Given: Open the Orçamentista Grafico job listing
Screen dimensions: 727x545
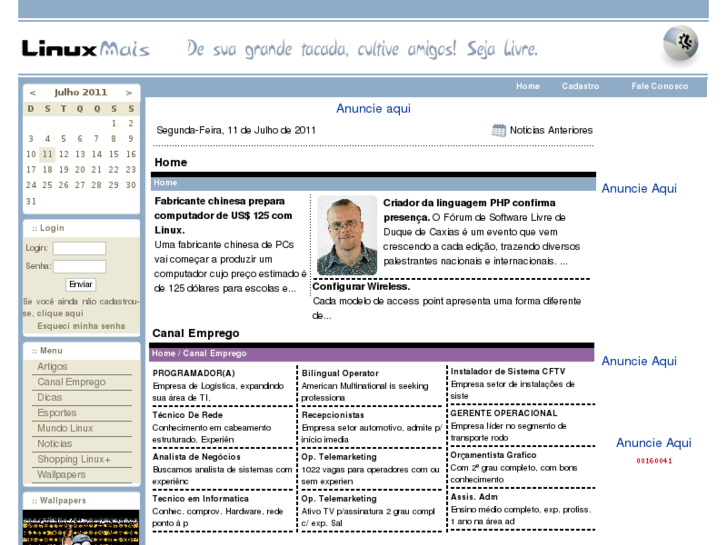Looking at the screenshot, I should tap(493, 455).
